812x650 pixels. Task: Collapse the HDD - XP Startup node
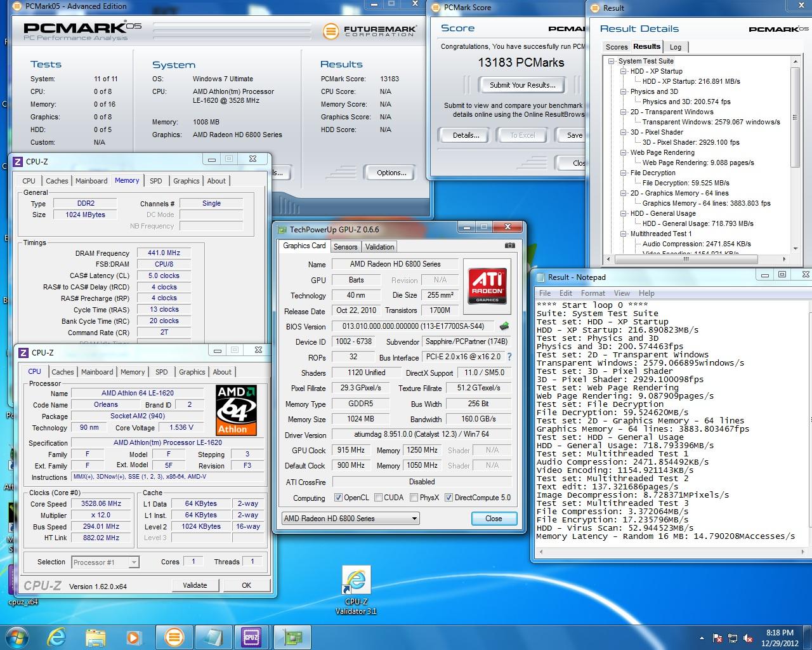(624, 72)
